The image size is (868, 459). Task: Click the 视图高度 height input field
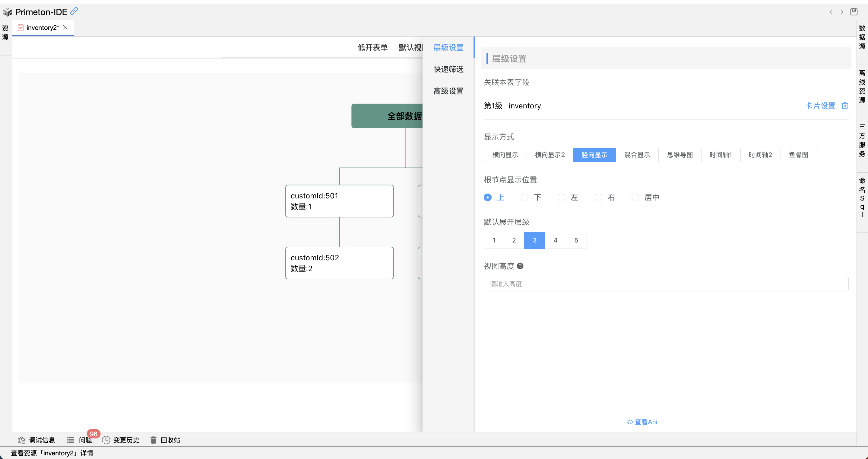point(666,284)
